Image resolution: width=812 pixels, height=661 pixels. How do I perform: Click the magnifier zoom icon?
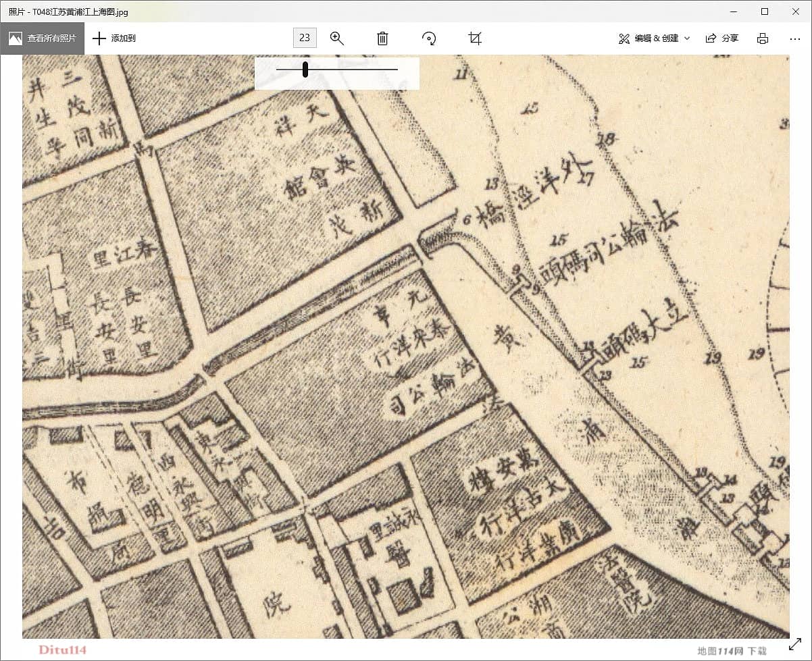(337, 38)
